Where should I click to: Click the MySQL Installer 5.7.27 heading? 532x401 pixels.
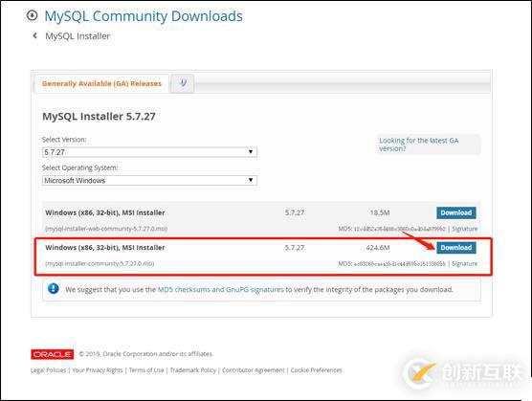click(x=99, y=117)
